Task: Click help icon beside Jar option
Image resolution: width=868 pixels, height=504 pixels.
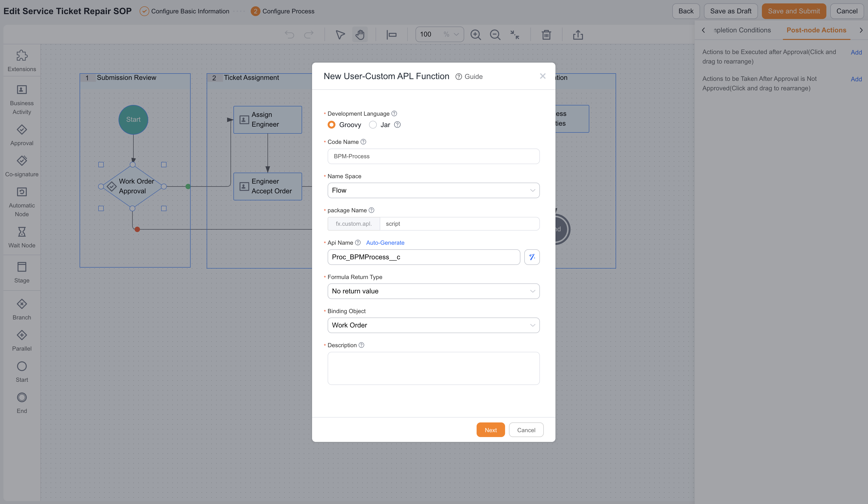Action: click(x=397, y=125)
